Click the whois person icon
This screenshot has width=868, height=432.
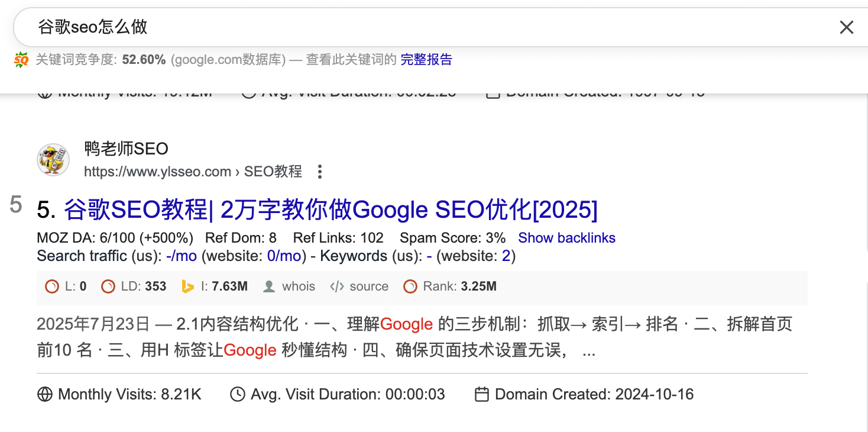click(269, 287)
